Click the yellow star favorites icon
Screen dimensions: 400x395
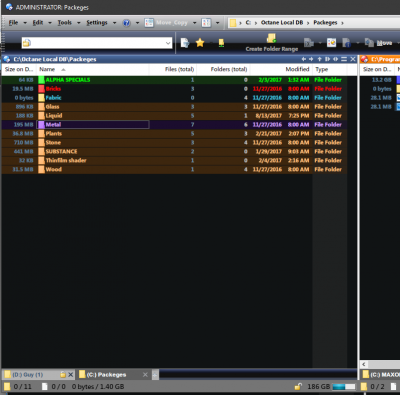coord(200,43)
